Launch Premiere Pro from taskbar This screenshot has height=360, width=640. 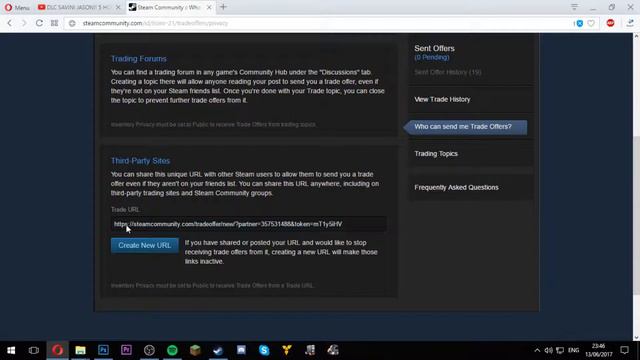[126, 350]
